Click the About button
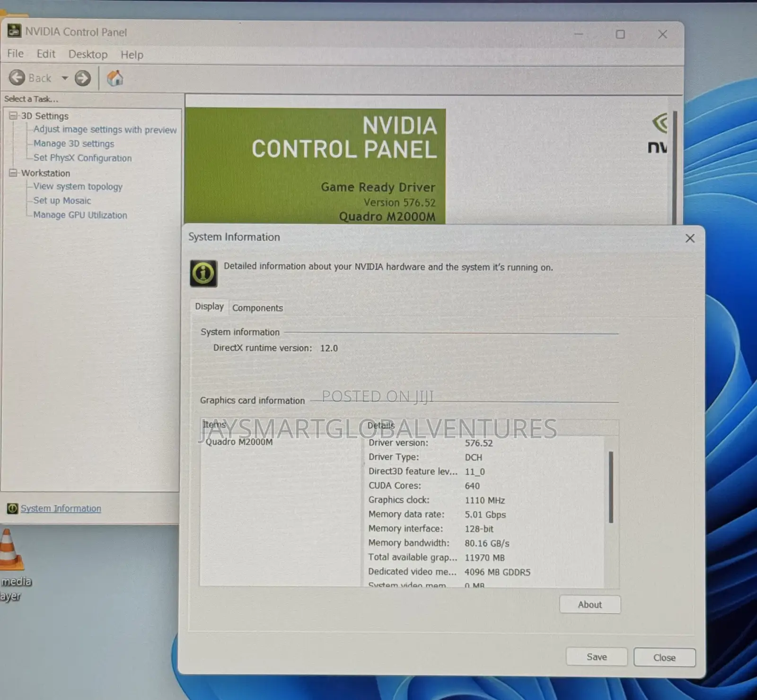 pyautogui.click(x=590, y=604)
